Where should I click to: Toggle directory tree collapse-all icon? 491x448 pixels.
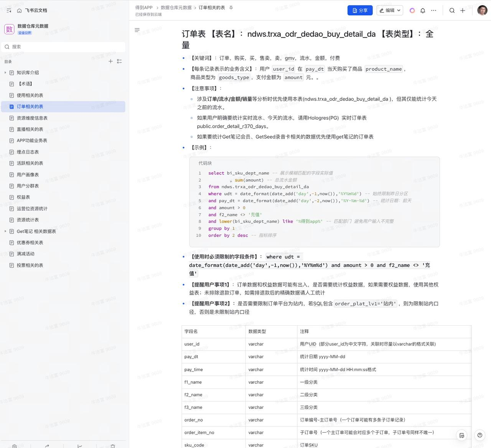pyautogui.click(x=119, y=61)
